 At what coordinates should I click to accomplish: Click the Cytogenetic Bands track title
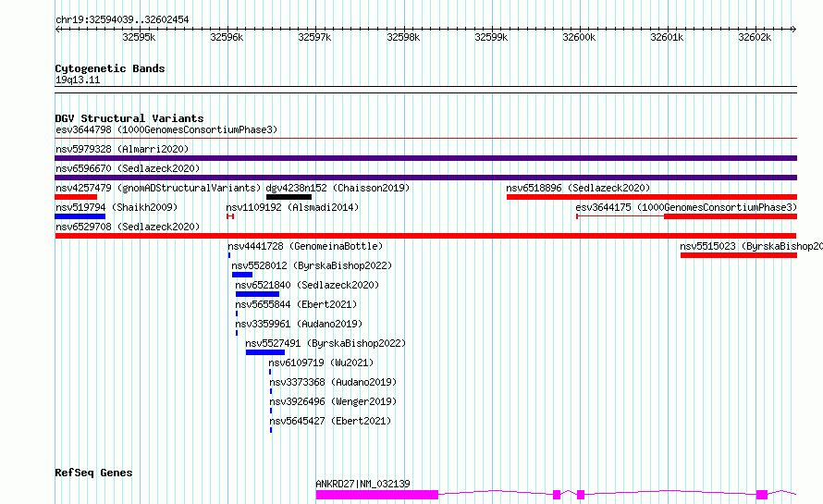pos(110,68)
